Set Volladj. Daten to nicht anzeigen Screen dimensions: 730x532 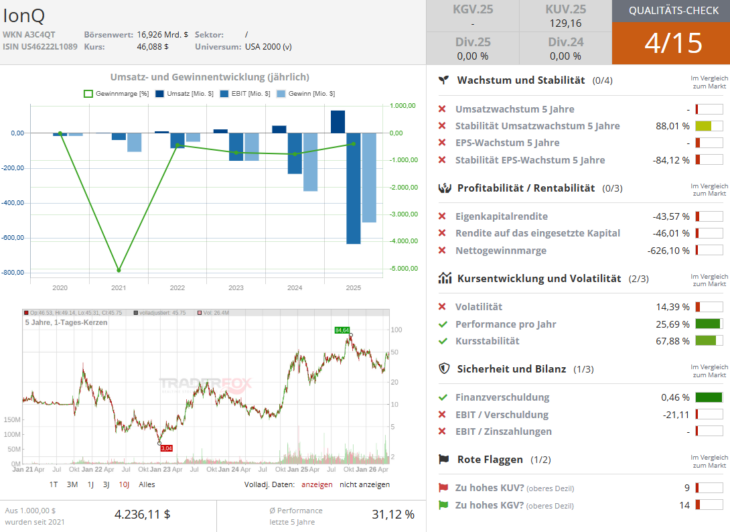click(x=365, y=485)
